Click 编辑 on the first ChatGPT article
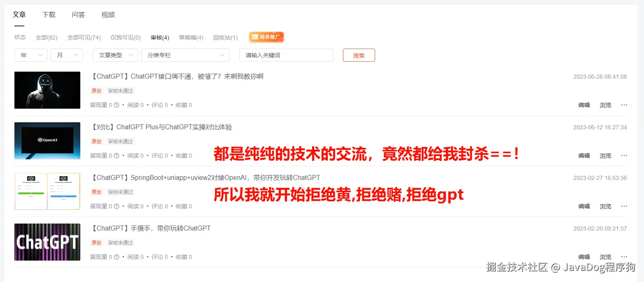The height and width of the screenshot is (282, 644). [x=584, y=105]
